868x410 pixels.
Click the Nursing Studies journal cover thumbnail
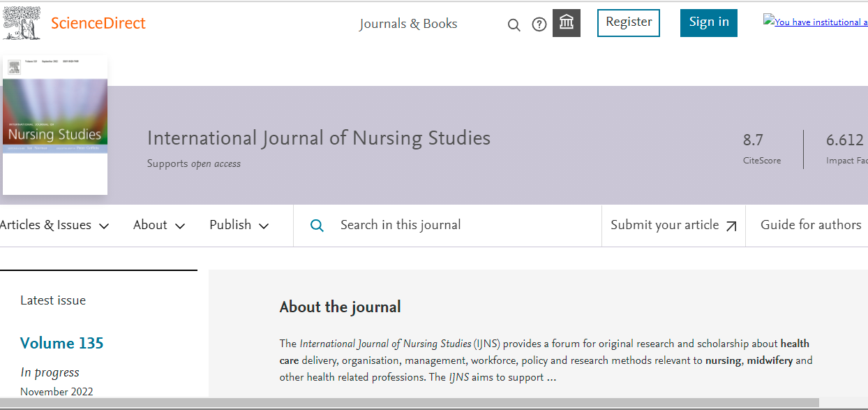[55, 126]
